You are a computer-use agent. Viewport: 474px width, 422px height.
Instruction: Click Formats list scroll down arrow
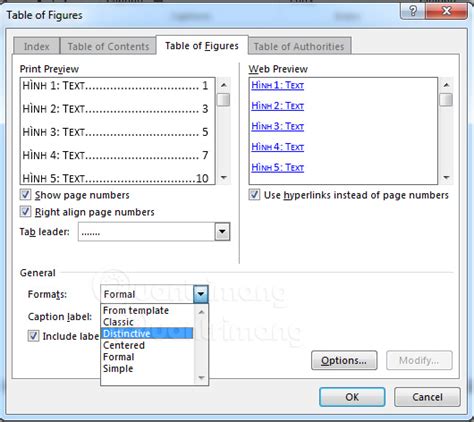201,378
